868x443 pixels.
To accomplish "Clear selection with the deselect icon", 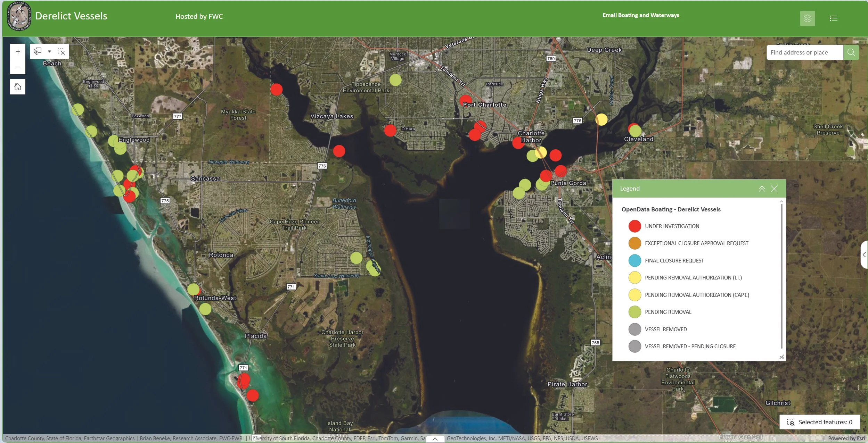I will (61, 51).
